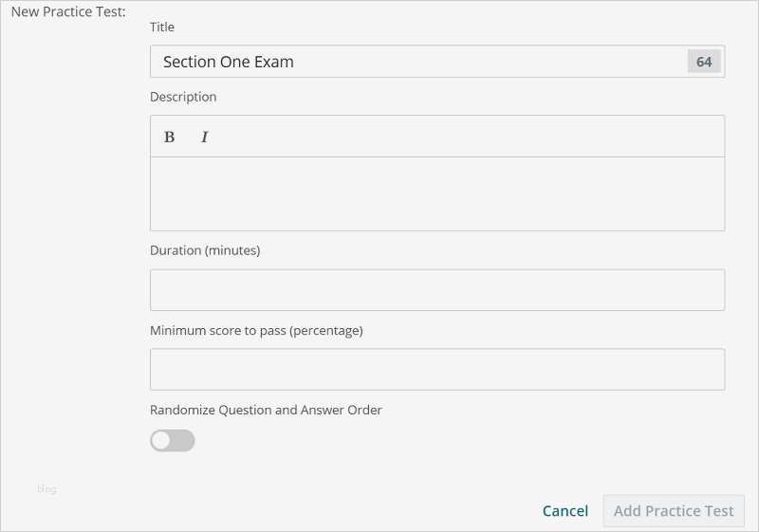Screen dimensions: 759x532
Task: Click the Description label
Action: click(x=183, y=97)
